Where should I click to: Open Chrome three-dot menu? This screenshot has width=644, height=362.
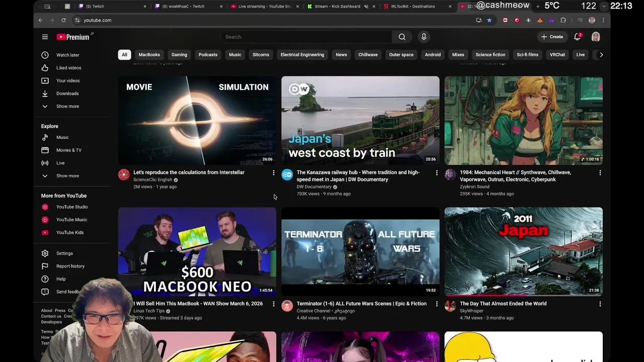(603, 20)
